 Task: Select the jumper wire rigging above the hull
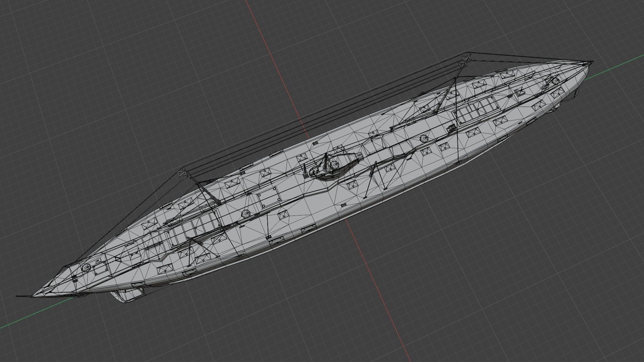(325, 115)
